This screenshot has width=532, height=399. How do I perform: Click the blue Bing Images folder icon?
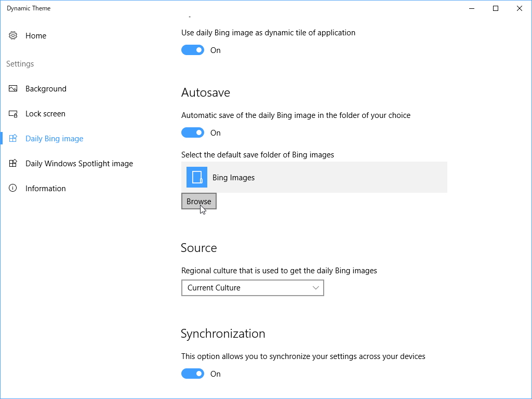(x=197, y=177)
